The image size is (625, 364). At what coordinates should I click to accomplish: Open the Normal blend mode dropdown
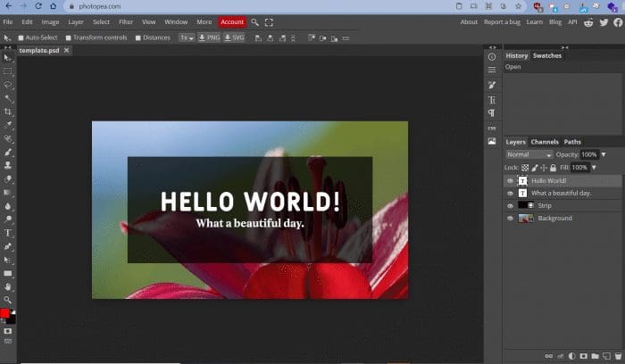tap(529, 154)
